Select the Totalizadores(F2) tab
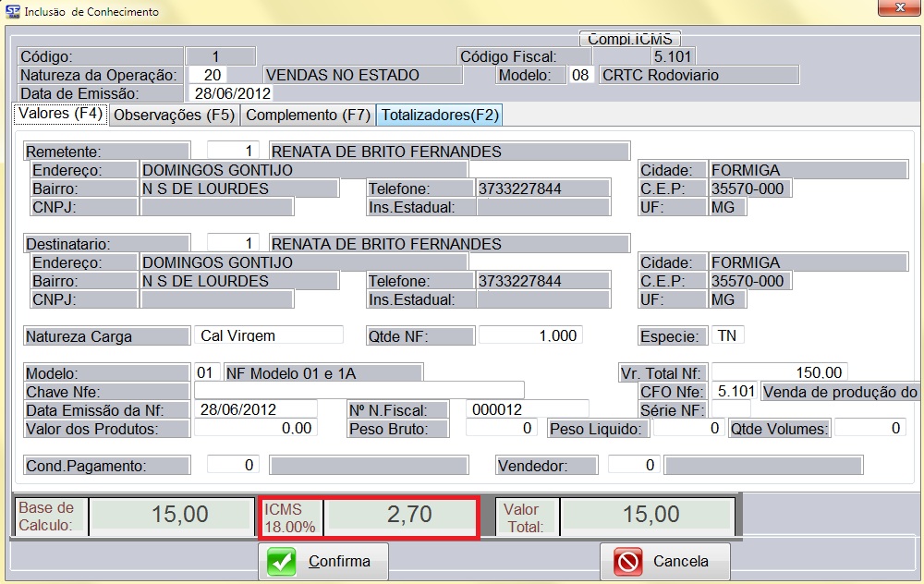 (440, 115)
